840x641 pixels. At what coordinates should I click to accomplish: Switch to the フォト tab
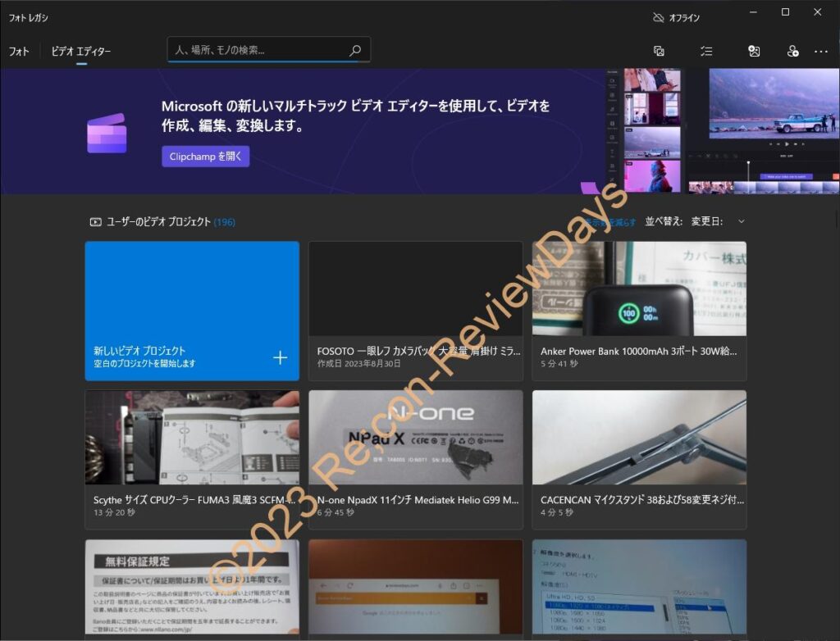click(18, 51)
